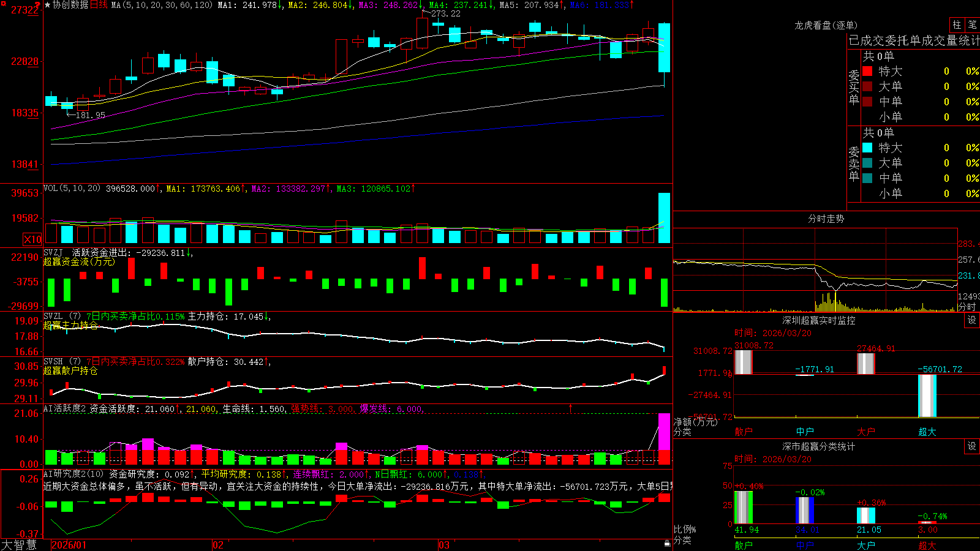Click the委买单 vertical label
This screenshot has width=980, height=551.
click(854, 88)
